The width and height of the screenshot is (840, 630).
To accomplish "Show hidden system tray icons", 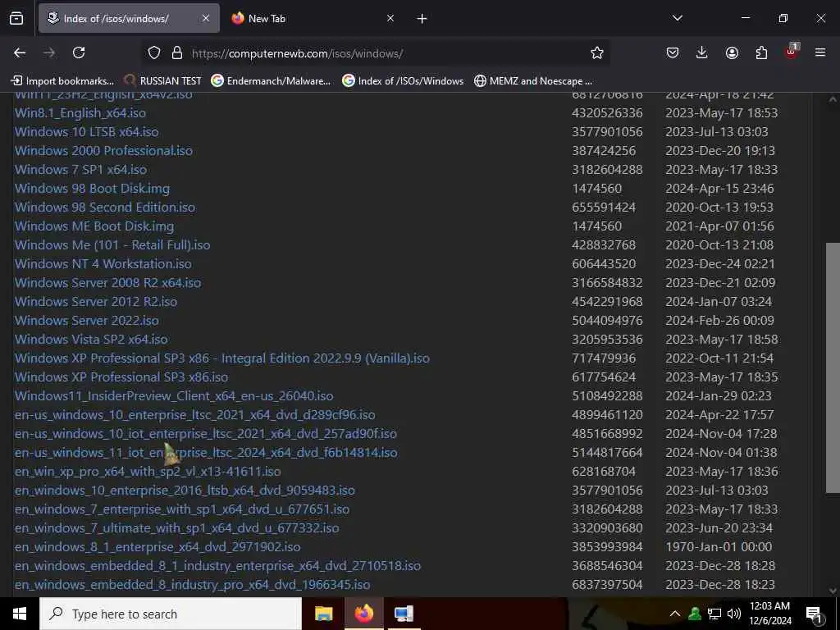I will (x=675, y=614).
